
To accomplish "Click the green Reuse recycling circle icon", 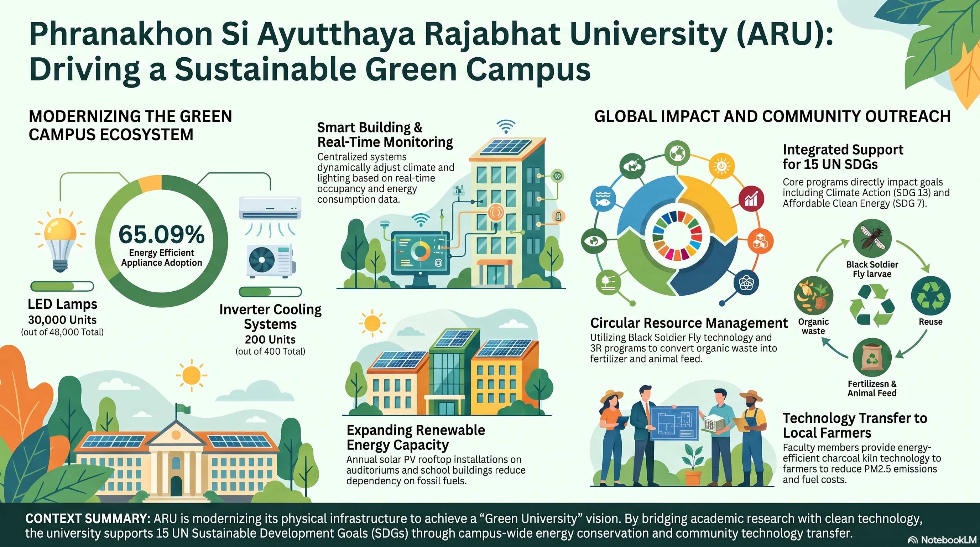I will [x=931, y=296].
